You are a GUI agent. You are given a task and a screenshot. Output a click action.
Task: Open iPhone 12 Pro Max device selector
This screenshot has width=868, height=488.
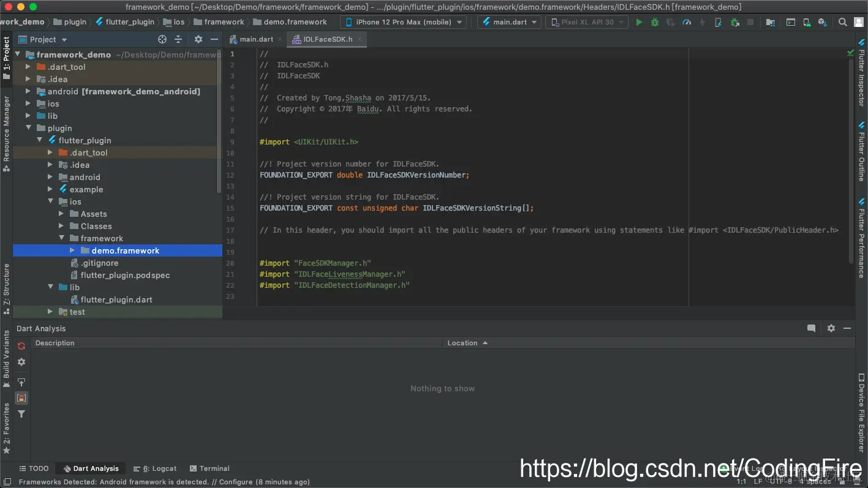pos(403,22)
